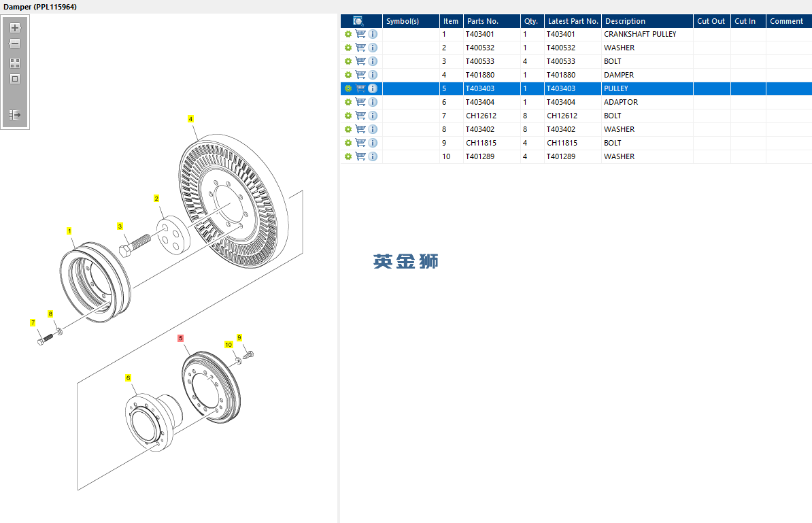Open the info icon for the DAMPER T401880
Image resolution: width=812 pixels, height=523 pixels.
click(373, 75)
